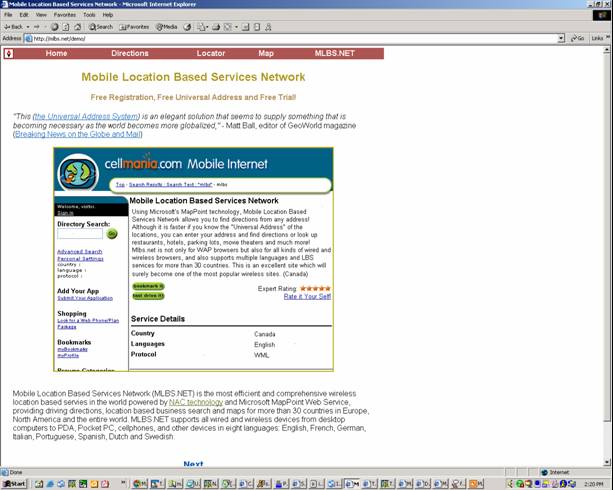
Task: Click the orange icon taskbar button near the tray
Action: click(476, 484)
